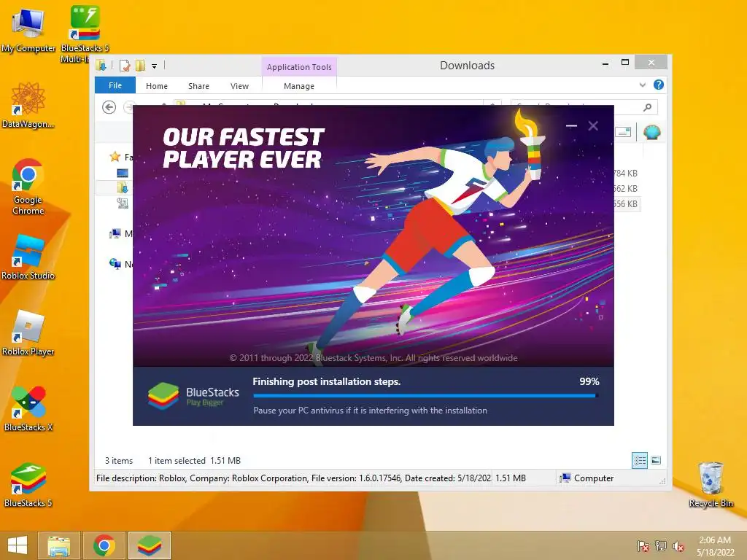The image size is (747, 560).
Task: Open the network status tray icon
Action: tap(661, 546)
